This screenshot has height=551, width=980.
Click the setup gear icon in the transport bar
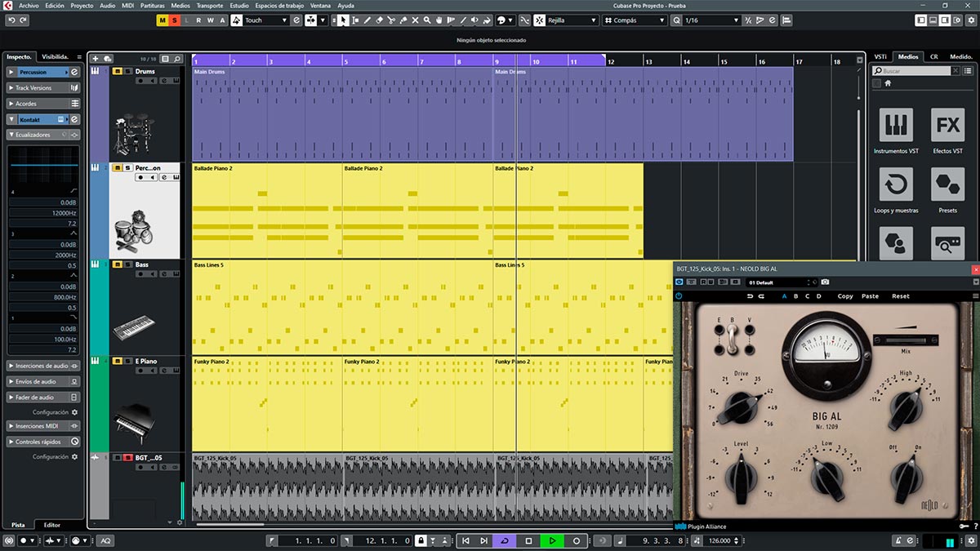coord(971,540)
